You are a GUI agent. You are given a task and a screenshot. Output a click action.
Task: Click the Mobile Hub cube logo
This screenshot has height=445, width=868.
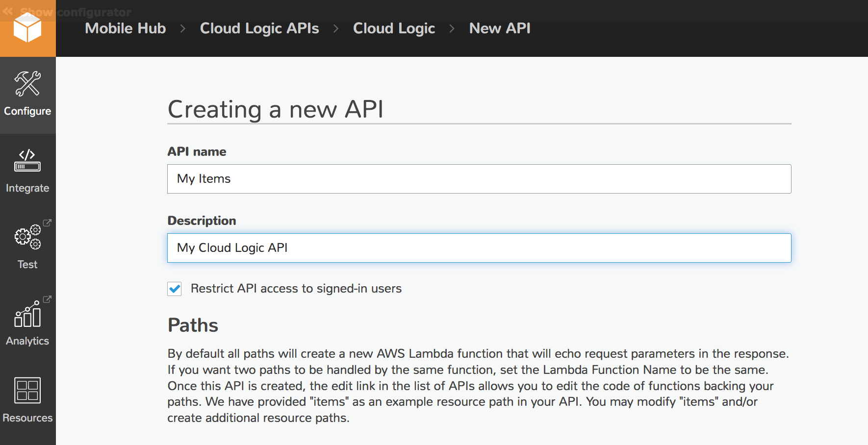tap(28, 27)
